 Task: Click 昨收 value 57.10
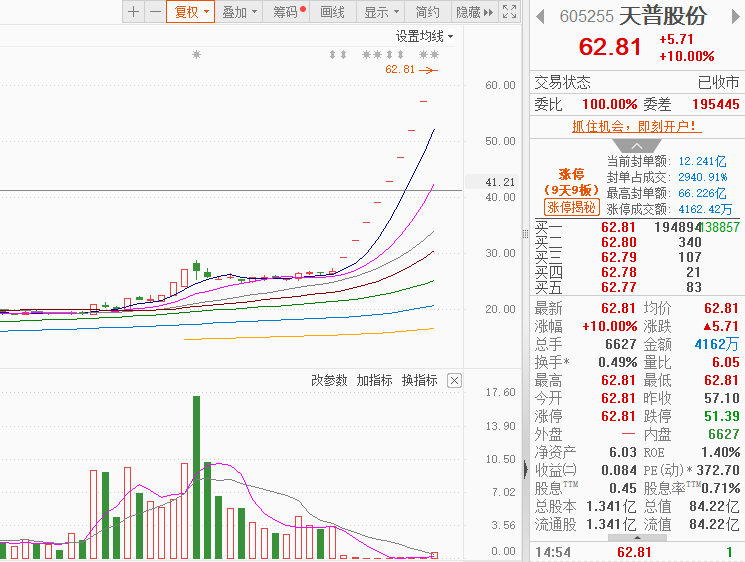click(x=722, y=398)
